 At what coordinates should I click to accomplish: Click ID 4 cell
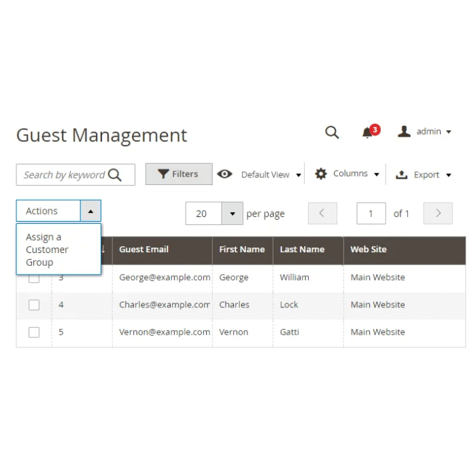point(61,305)
